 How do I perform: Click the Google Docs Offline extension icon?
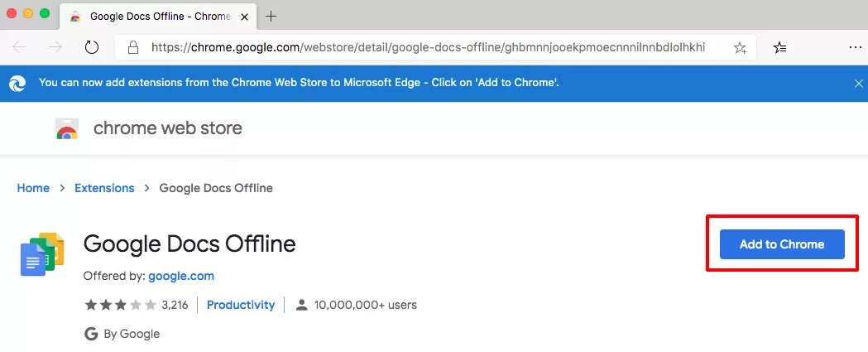coord(42,254)
